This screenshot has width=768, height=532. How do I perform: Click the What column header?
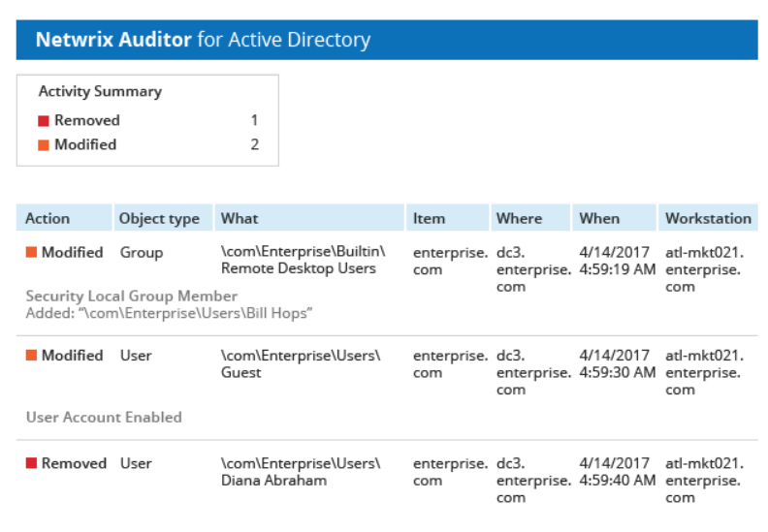coord(309,218)
